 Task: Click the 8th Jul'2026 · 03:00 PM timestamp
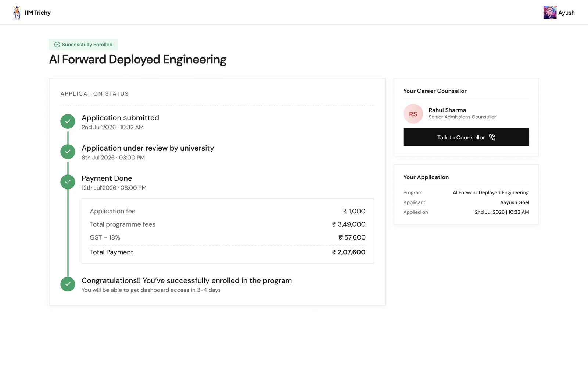click(x=113, y=158)
